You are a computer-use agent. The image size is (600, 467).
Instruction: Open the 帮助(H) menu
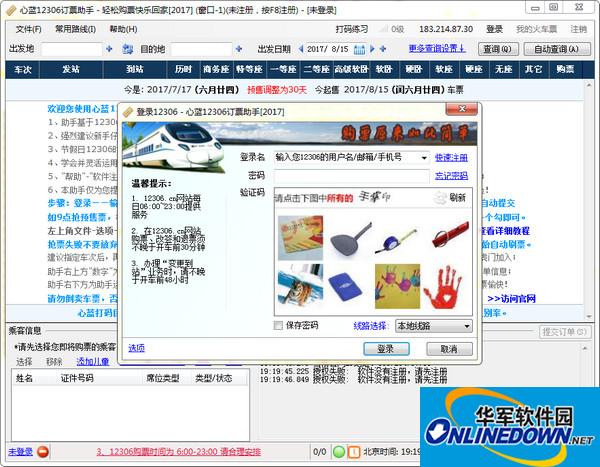pyautogui.click(x=123, y=29)
